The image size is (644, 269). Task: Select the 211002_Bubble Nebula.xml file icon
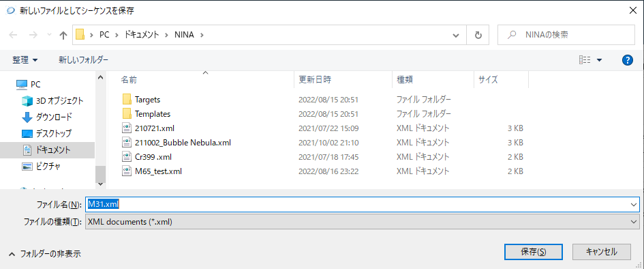coord(127,142)
